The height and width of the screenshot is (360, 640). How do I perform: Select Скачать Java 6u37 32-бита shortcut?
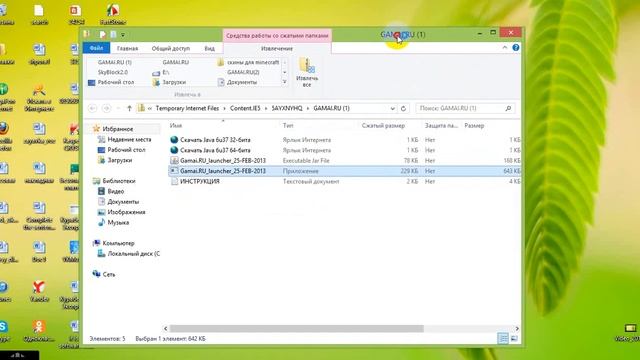click(215, 140)
